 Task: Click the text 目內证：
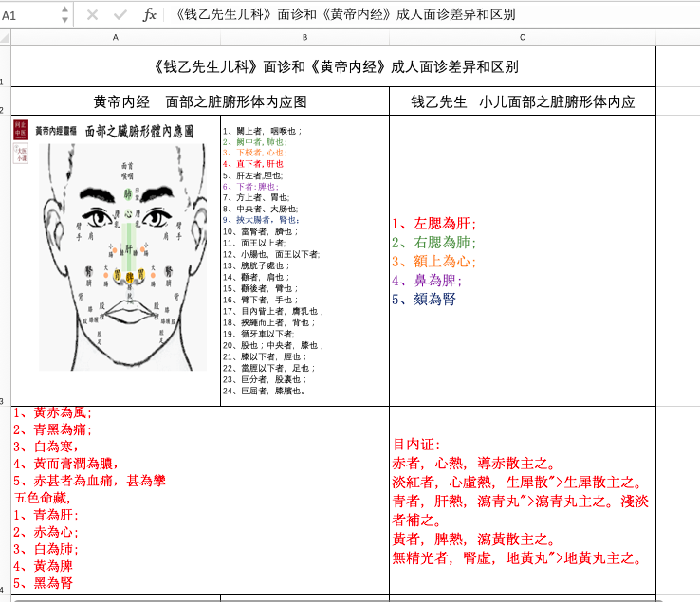tap(417, 444)
